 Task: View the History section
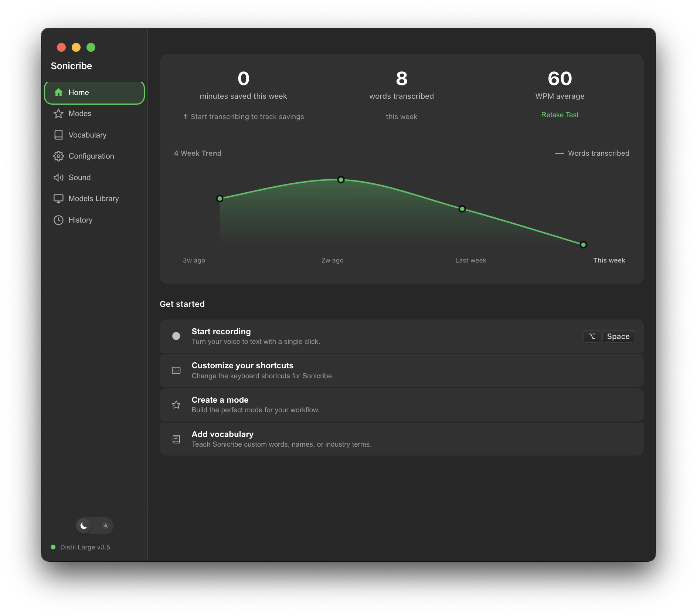tap(94, 220)
